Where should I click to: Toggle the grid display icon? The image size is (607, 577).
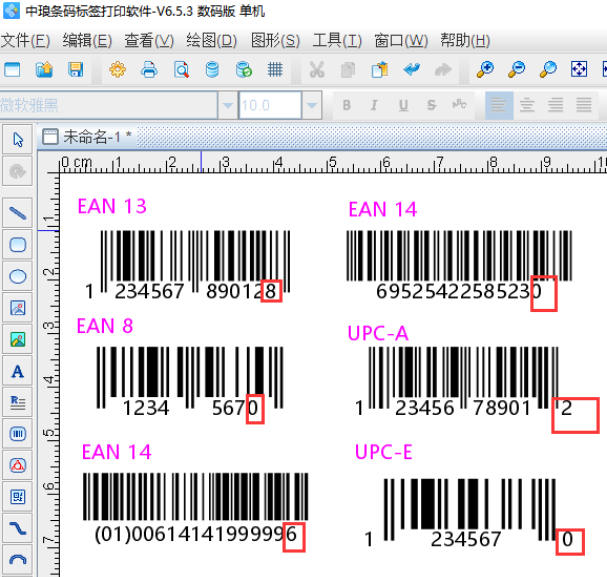[x=275, y=70]
